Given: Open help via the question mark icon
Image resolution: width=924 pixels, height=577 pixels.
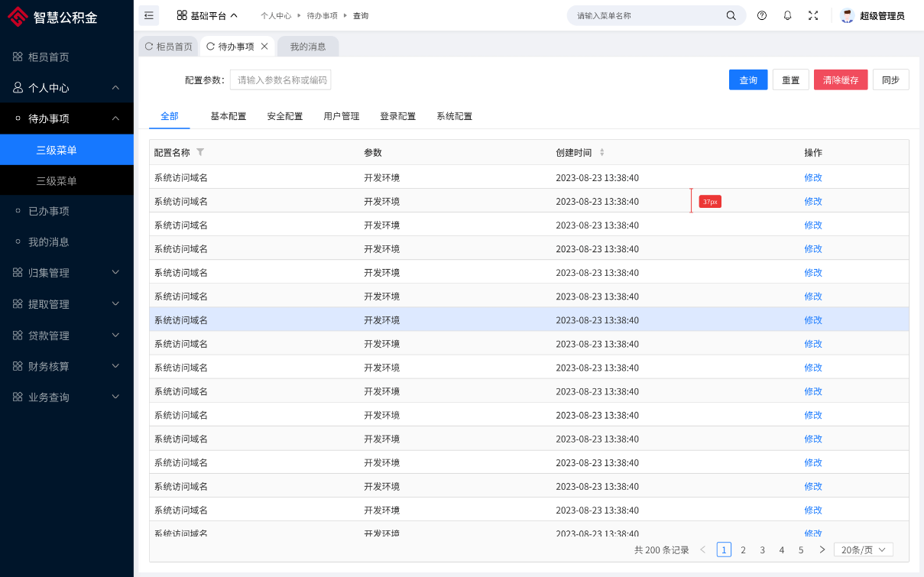Looking at the screenshot, I should (762, 15).
